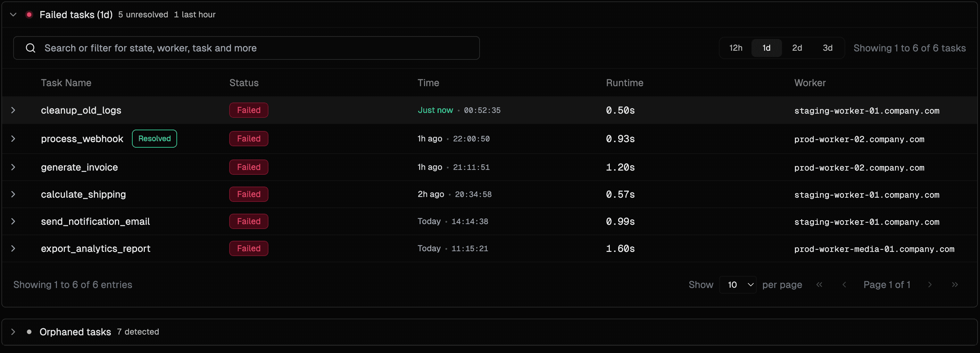The height and width of the screenshot is (353, 980).
Task: Click the Failed status badge for generate_invoice
Action: click(248, 167)
